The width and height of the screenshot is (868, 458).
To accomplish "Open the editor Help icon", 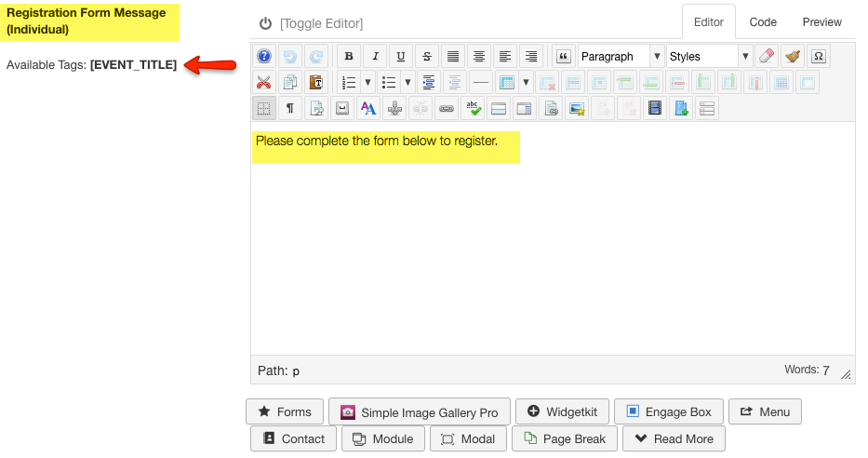I will (264, 56).
